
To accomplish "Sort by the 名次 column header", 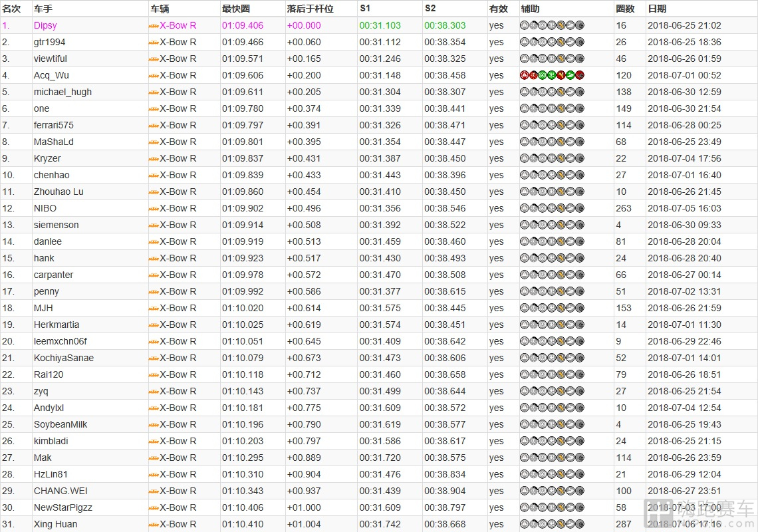I will point(11,9).
